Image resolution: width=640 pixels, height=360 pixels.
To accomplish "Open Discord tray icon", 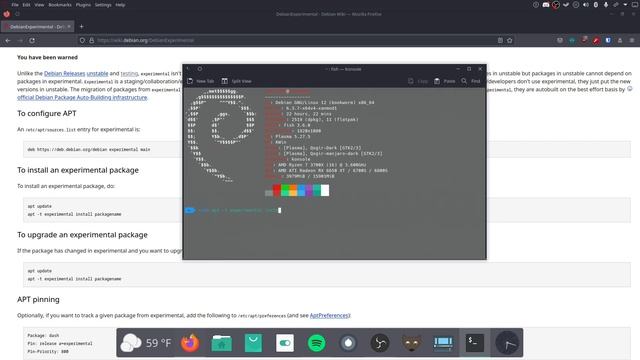I will [546, 5].
